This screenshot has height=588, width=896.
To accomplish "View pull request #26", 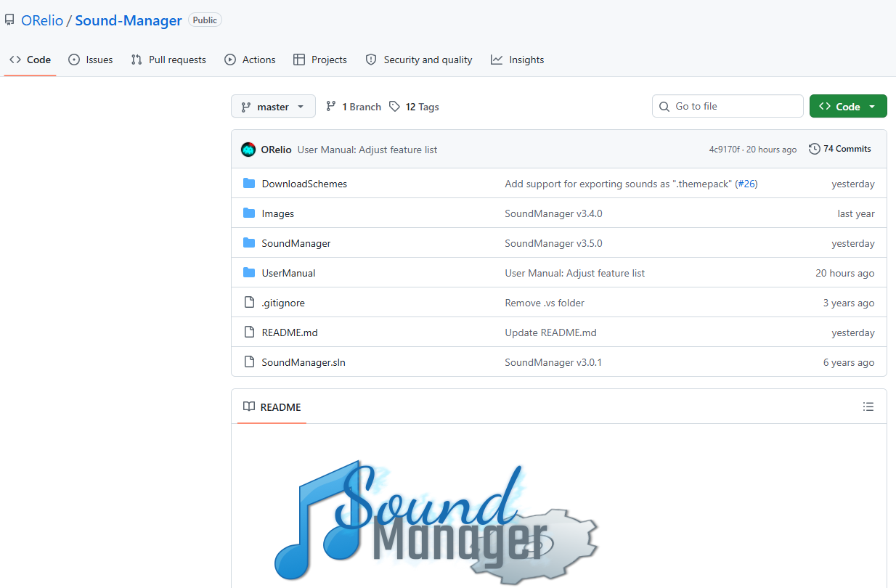I will [x=746, y=184].
